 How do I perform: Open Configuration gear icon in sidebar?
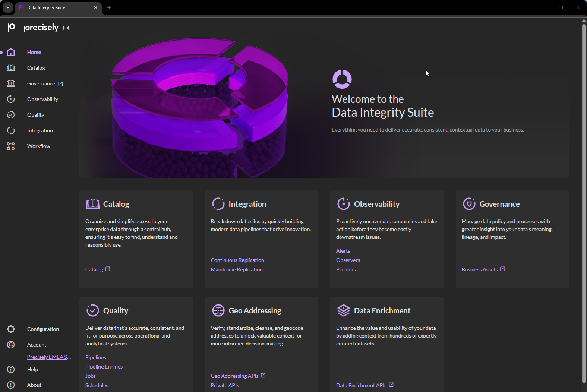pyautogui.click(x=11, y=329)
